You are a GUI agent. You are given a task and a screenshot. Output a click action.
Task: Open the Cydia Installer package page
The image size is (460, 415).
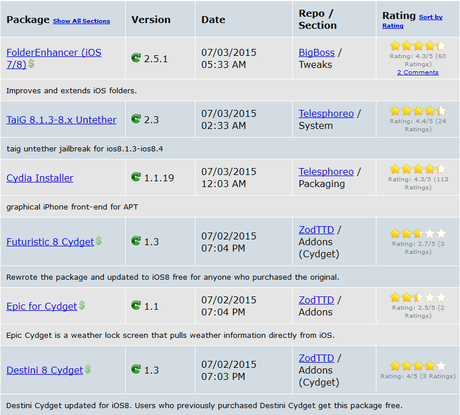[x=40, y=178]
